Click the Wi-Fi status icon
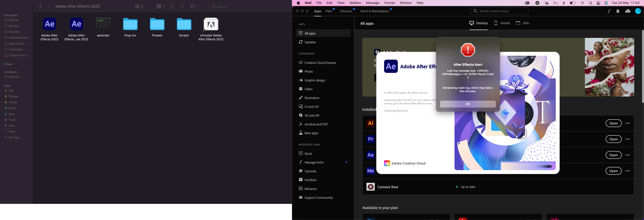The width and height of the screenshot is (644, 220). tap(582, 3)
